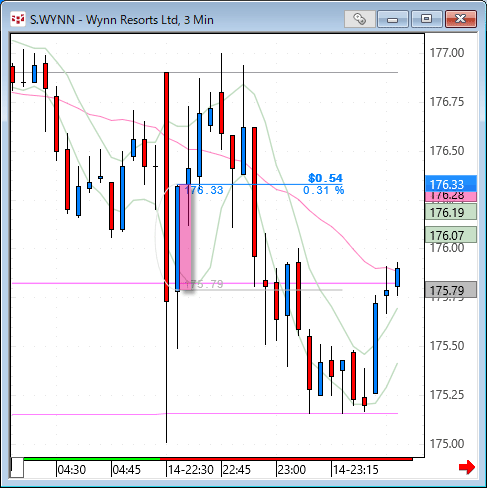
Task: Click the white box at bottom-left corner
Action: coord(17,468)
